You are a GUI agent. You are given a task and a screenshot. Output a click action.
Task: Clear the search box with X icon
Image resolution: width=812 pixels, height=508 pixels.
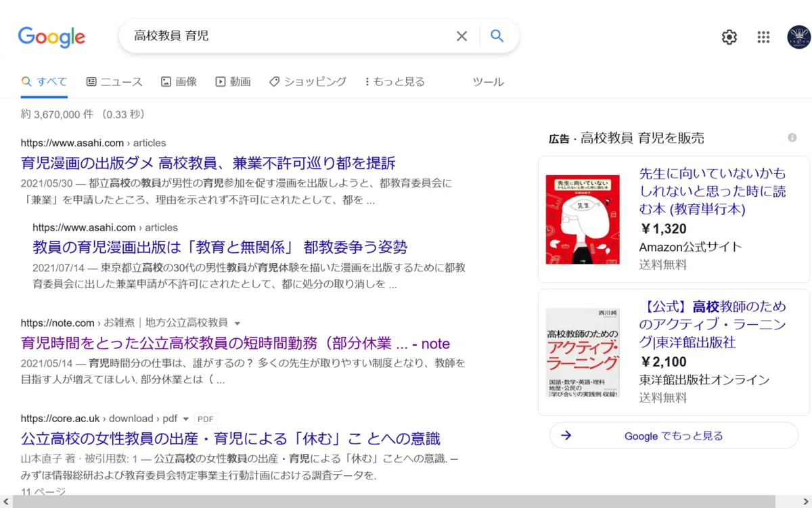(461, 37)
